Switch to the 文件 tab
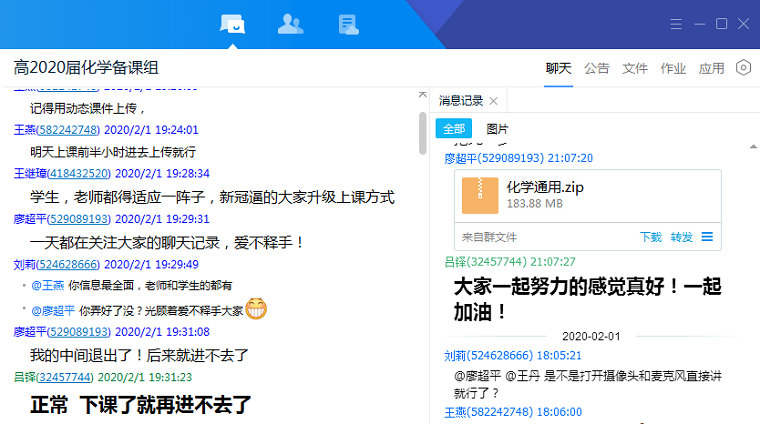Viewport: 760px width, 424px height. tap(635, 68)
